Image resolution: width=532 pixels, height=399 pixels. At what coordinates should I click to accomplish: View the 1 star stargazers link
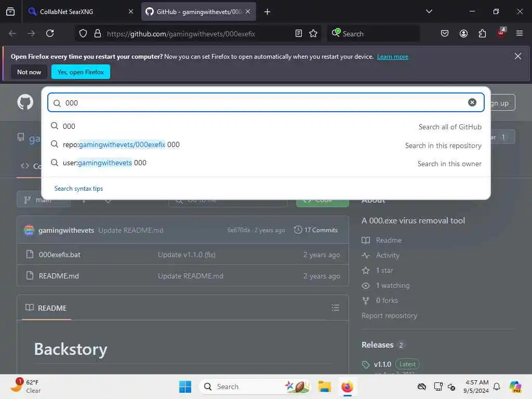384,270
